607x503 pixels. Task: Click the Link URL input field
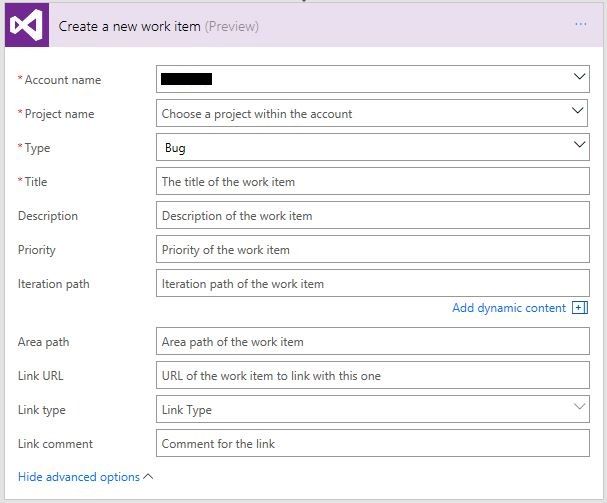373,375
